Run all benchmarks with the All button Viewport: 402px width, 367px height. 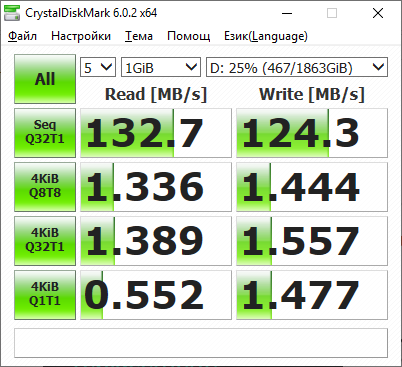click(x=45, y=79)
